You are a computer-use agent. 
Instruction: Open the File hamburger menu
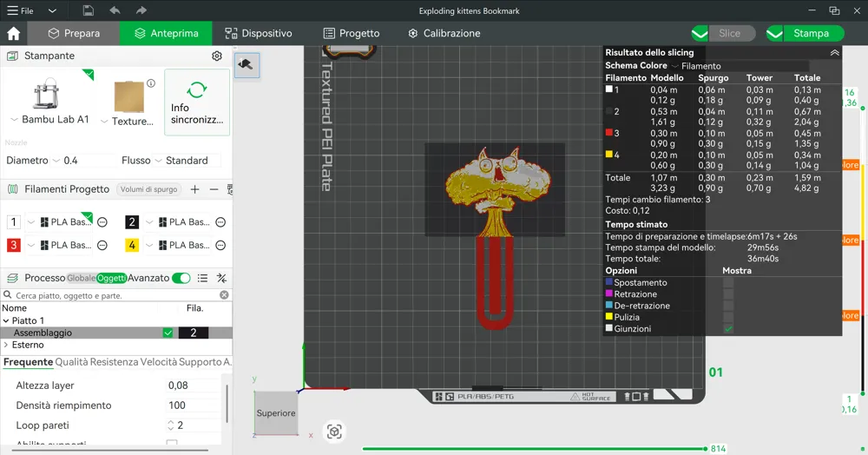click(x=20, y=10)
